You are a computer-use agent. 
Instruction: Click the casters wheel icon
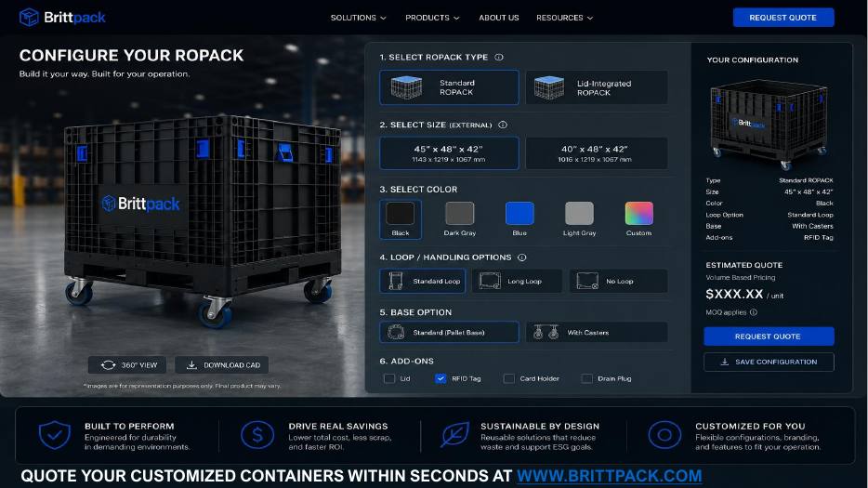(x=546, y=333)
